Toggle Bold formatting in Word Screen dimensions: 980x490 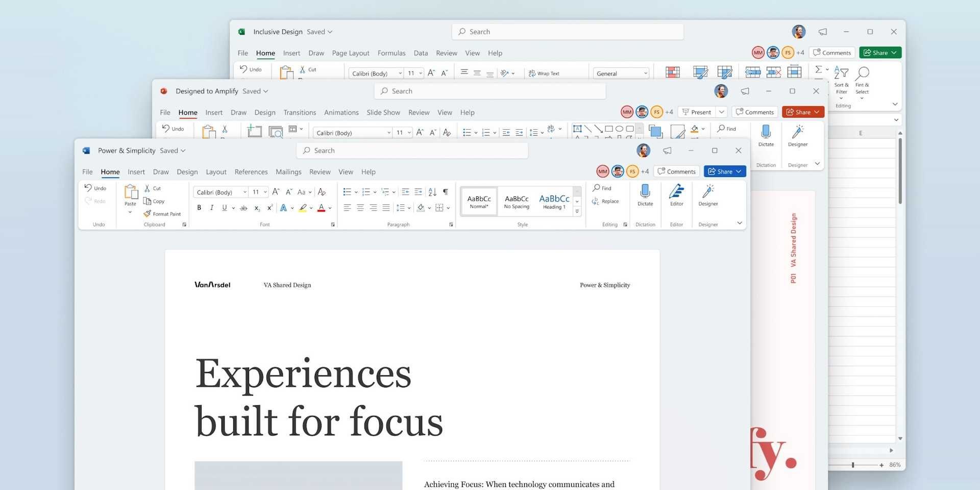coord(199,208)
